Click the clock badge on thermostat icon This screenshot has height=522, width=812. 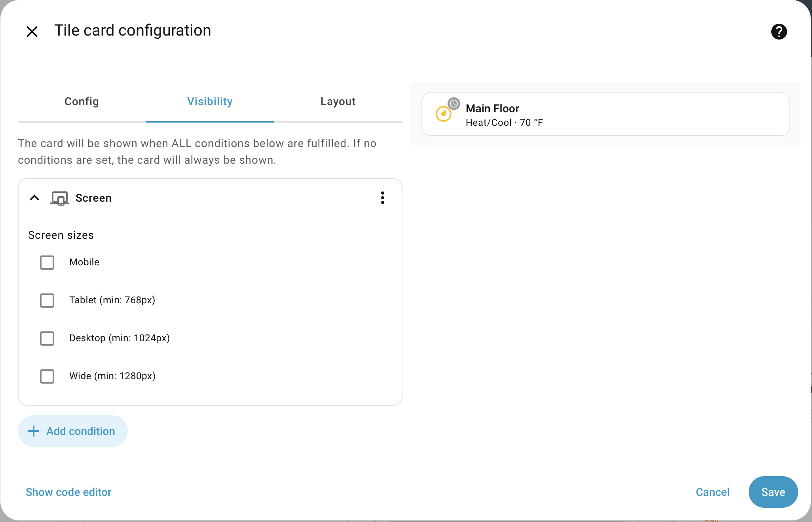pos(454,104)
